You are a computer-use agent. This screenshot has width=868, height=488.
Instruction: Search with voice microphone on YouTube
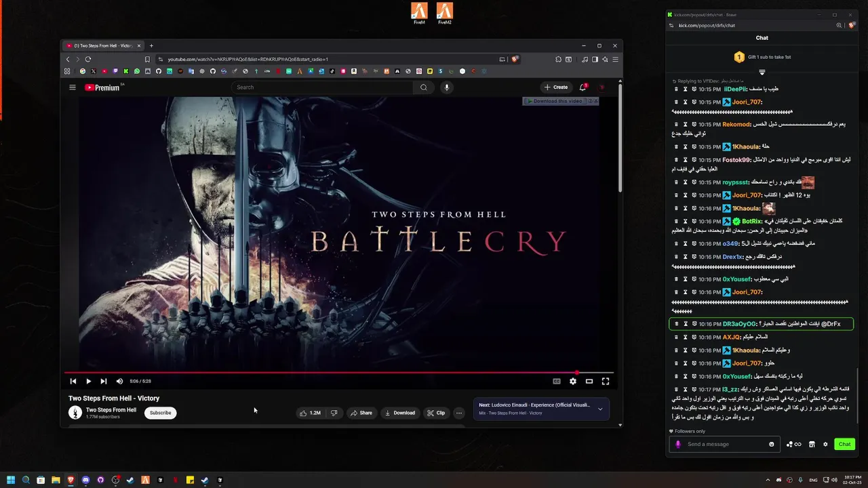(x=446, y=87)
